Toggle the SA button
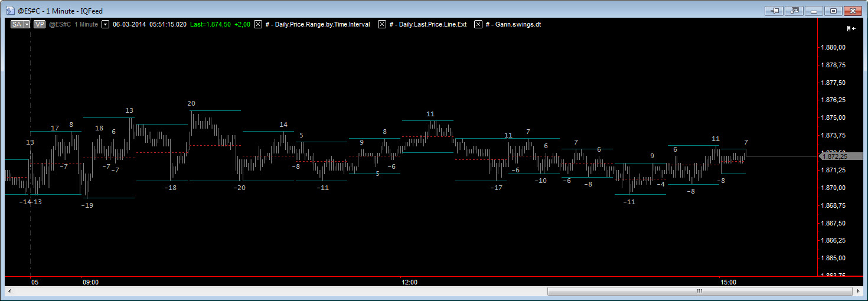The width and height of the screenshot is (868, 301). (x=17, y=24)
